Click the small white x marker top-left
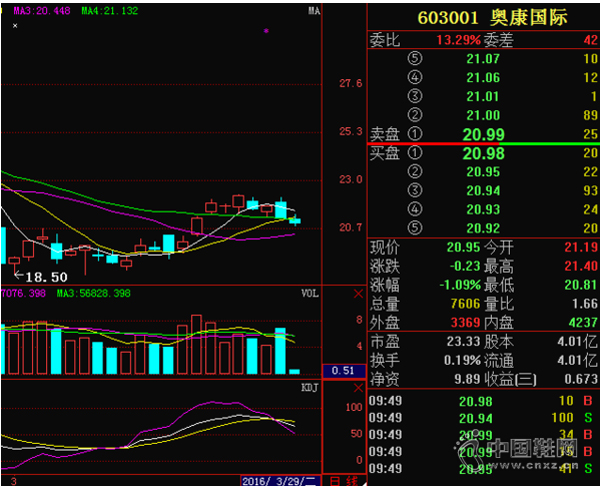 (x=14, y=26)
